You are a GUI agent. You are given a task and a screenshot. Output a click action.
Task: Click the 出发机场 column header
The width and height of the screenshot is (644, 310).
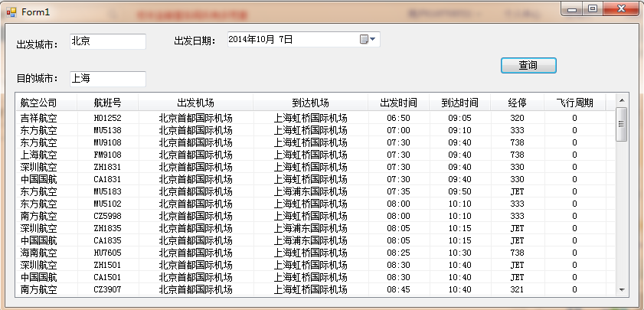(x=195, y=103)
